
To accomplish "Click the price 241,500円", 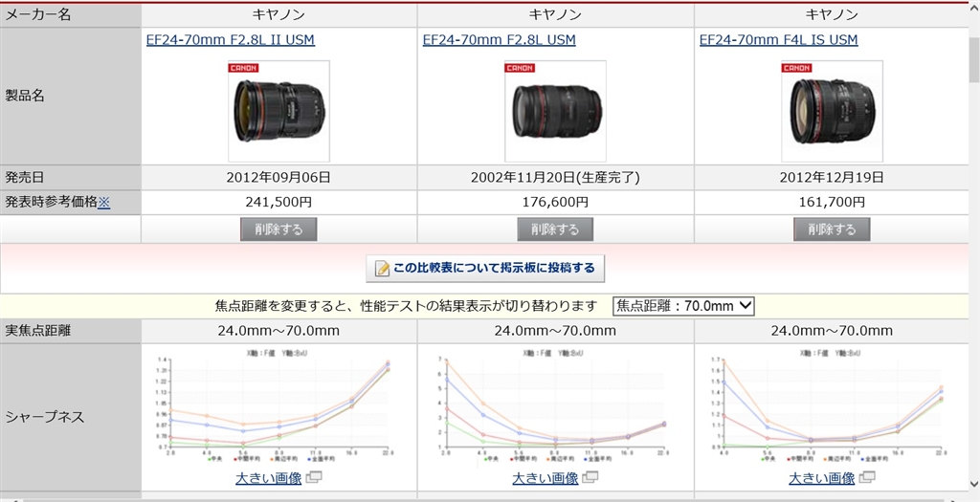I will [278, 203].
